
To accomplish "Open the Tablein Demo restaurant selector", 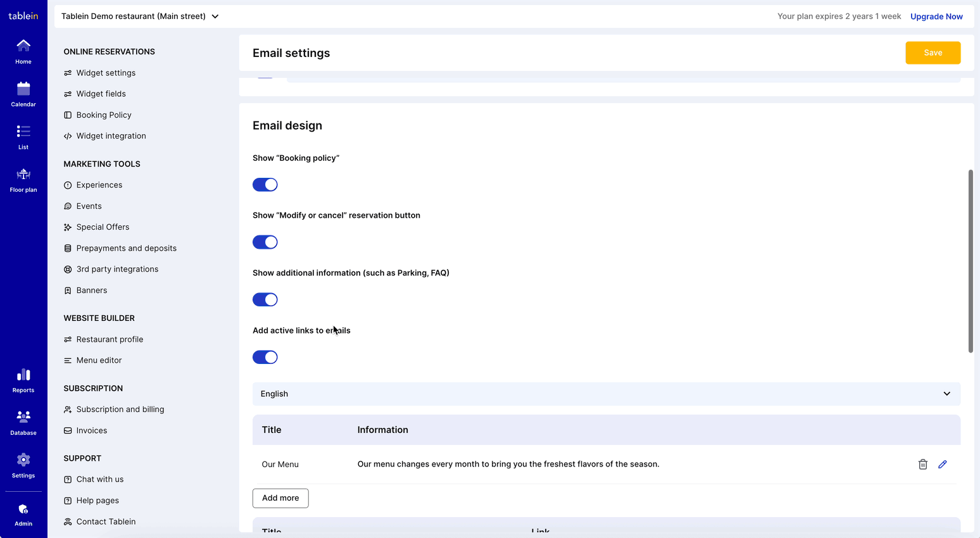I will click(140, 16).
